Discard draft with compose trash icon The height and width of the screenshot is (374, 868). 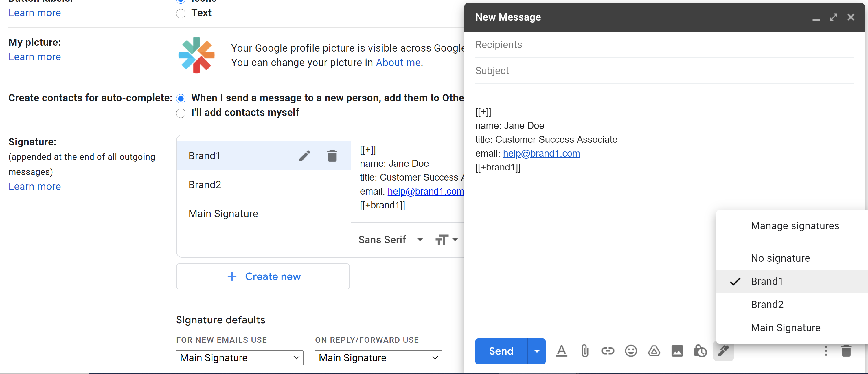[x=846, y=351]
